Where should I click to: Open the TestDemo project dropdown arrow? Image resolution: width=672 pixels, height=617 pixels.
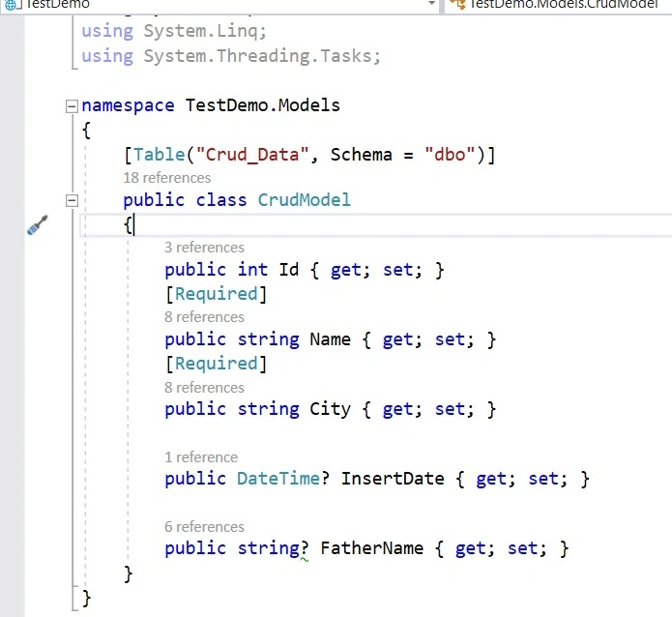431,4
